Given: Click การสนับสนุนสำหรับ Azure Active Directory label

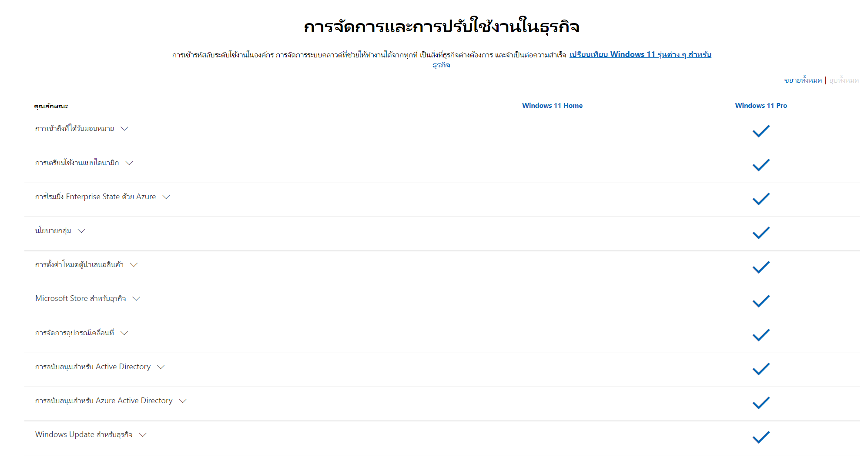Looking at the screenshot, I should tap(104, 401).
